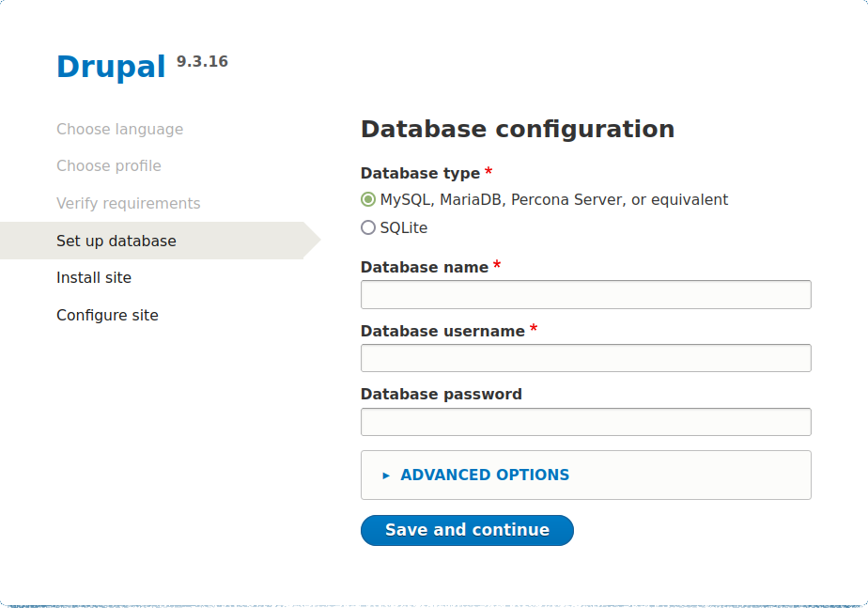Click the Choose profile step
The image size is (868, 608).
point(109,165)
